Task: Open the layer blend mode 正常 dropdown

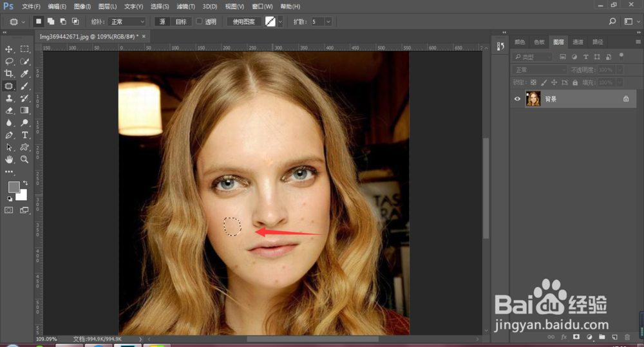Action: coord(539,70)
